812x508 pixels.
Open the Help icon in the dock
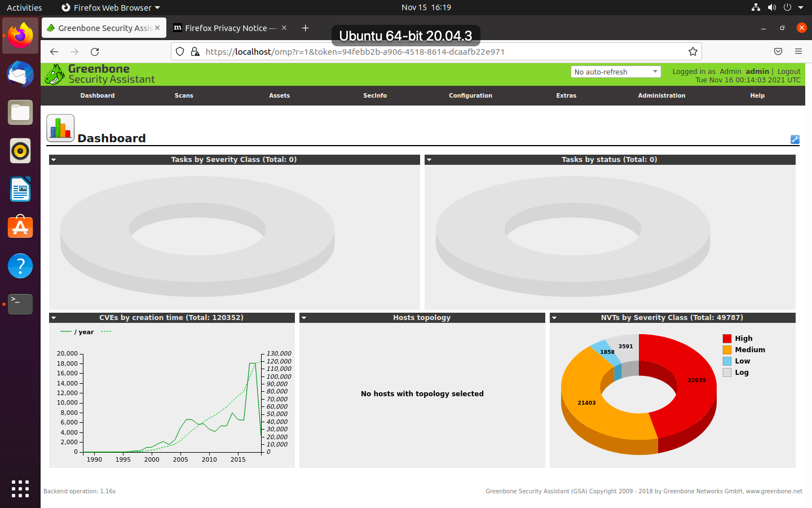20,266
